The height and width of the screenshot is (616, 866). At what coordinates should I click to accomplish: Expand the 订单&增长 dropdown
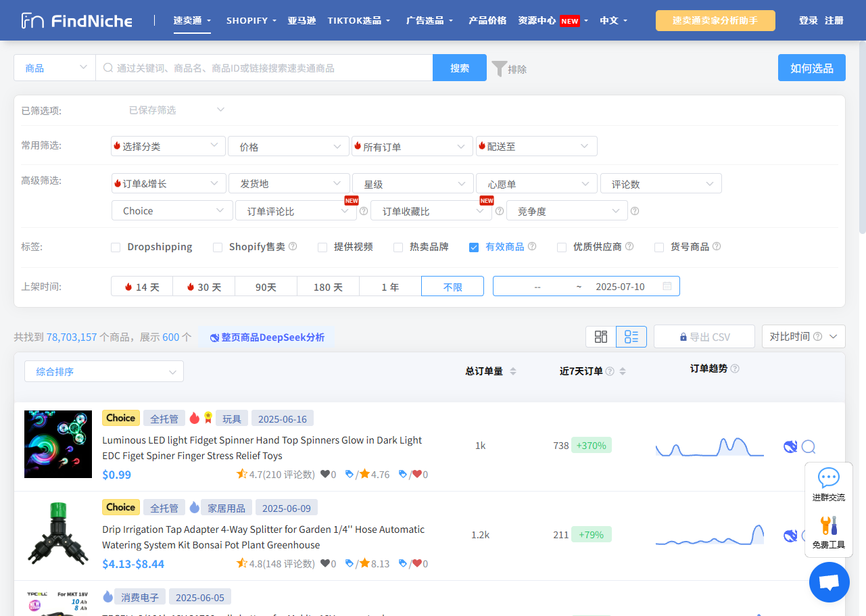click(x=168, y=183)
